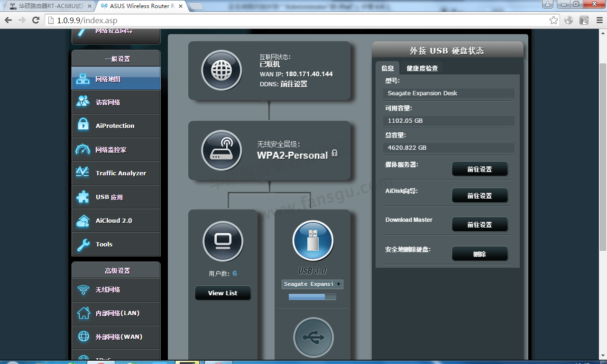Image resolution: width=607 pixels, height=364 pixels.
Task: Click the 外部网络(WAN) globe icon
Action: pos(83,337)
